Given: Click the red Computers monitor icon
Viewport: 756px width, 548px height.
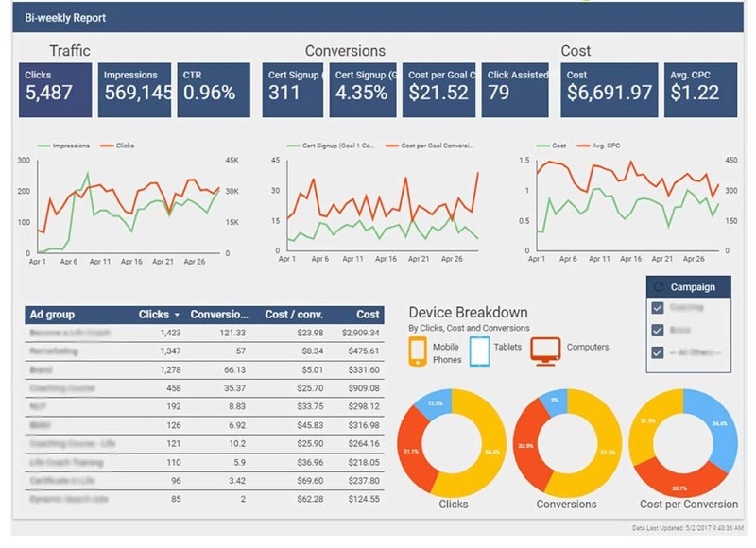Looking at the screenshot, I should pyautogui.click(x=545, y=351).
